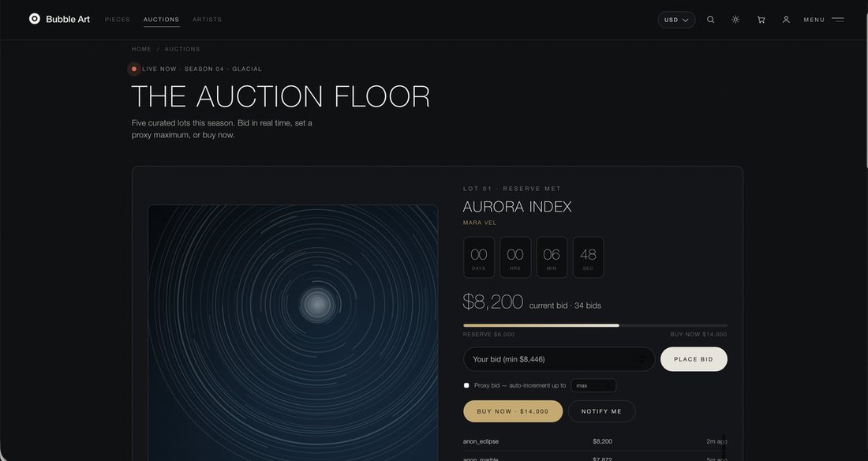Click the proxy max amount field
868x461 pixels.
point(593,385)
